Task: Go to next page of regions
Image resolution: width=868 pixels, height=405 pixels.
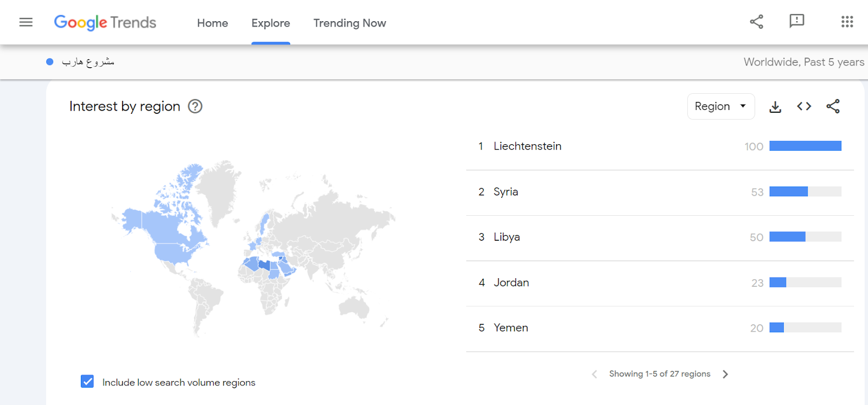Action: [x=725, y=374]
